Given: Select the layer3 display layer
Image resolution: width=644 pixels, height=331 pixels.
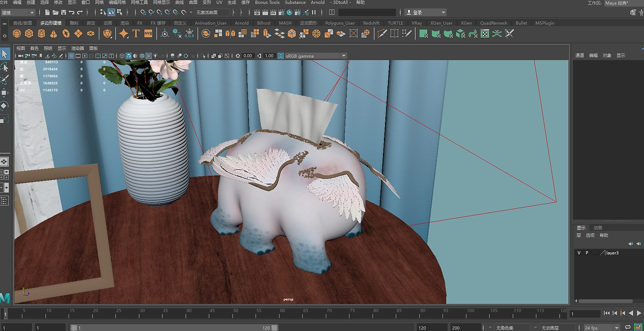Looking at the screenshot, I should (x=612, y=253).
